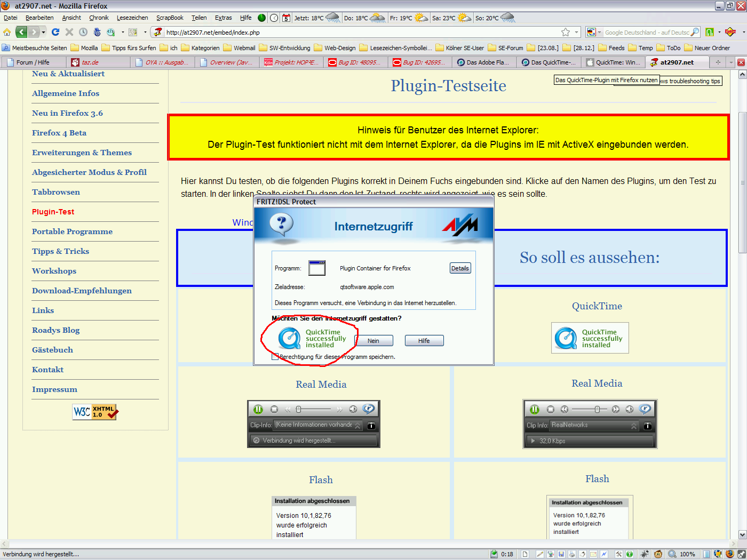Open the URL bar history dropdown
Screen dimensions: 747x560
(577, 33)
